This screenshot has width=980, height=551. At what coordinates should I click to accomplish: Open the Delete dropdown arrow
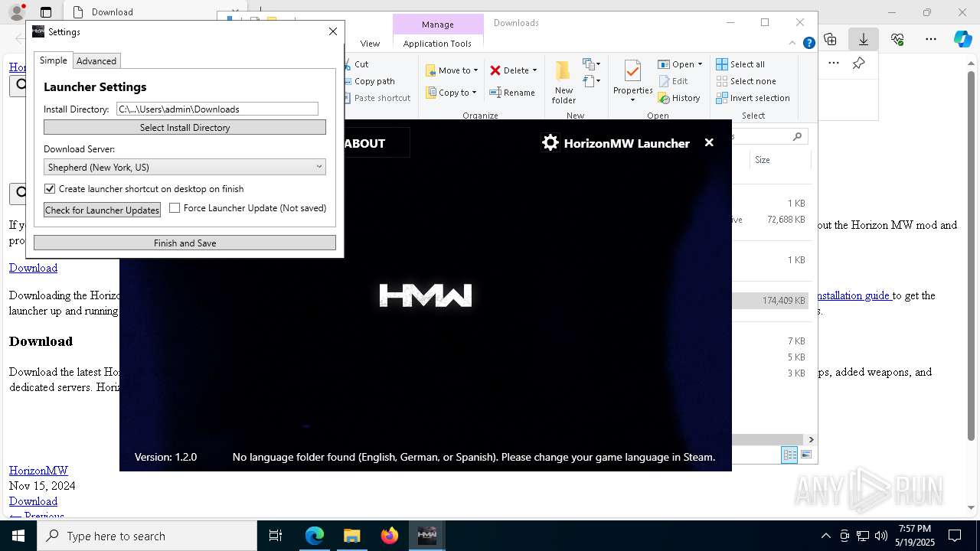pos(534,70)
